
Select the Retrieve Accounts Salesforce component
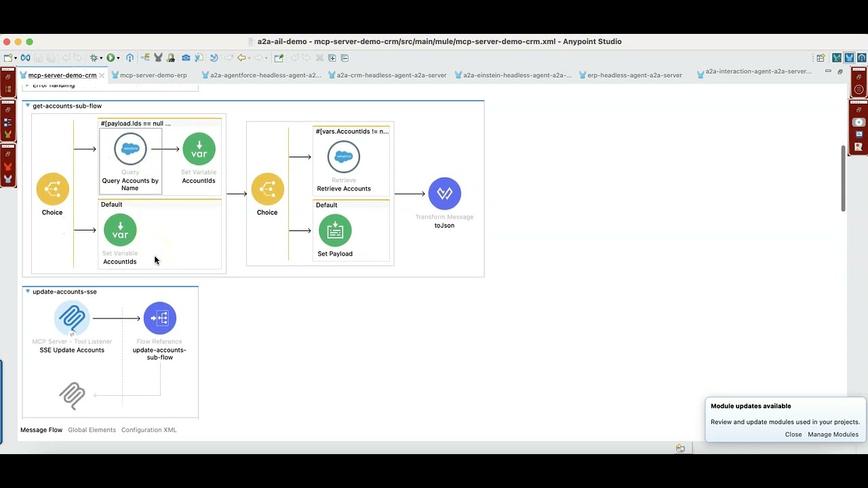click(x=344, y=157)
